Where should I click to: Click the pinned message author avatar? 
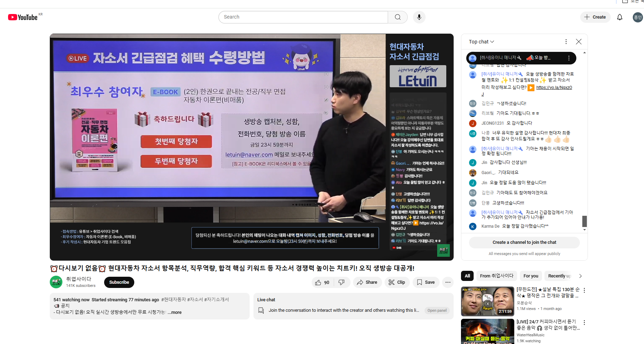coord(473,58)
